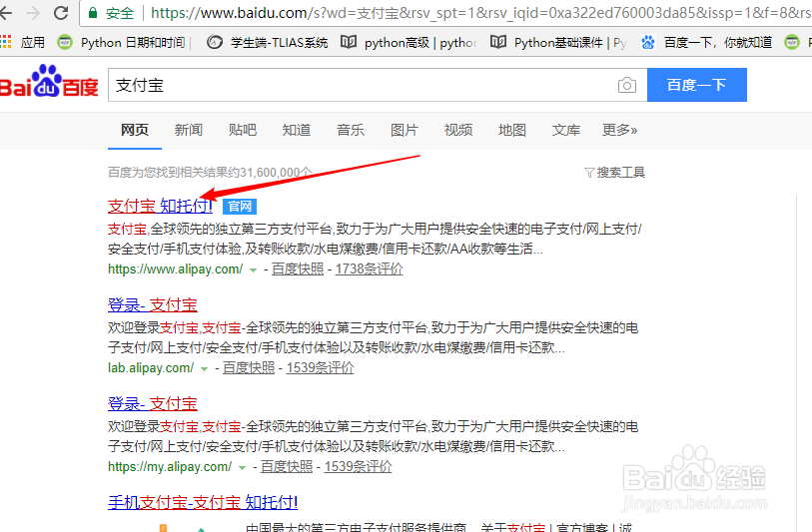
Task: Click the https://www.alipay.com/ green URL
Action: [175, 269]
